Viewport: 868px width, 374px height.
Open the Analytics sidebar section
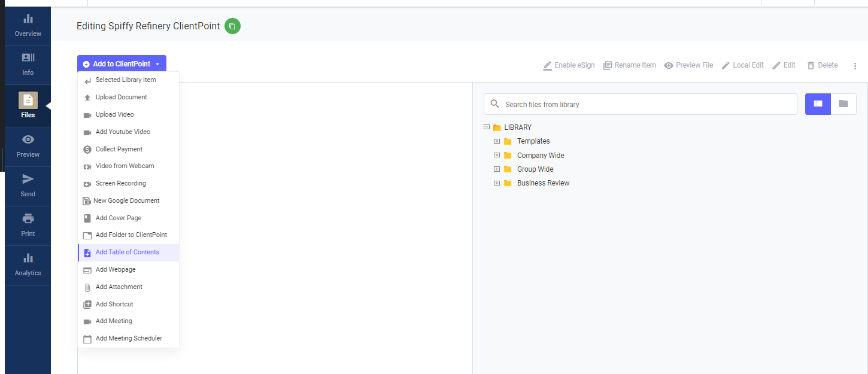(x=28, y=264)
